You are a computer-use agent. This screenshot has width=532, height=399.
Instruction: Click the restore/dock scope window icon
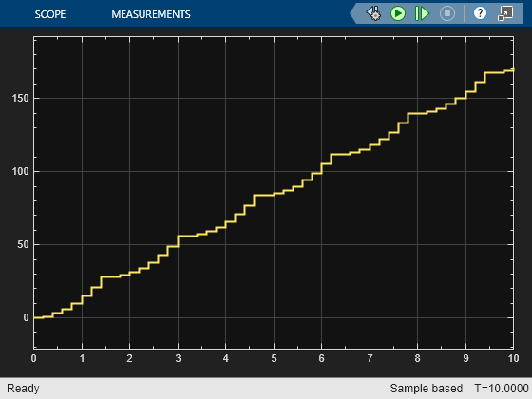(505, 13)
